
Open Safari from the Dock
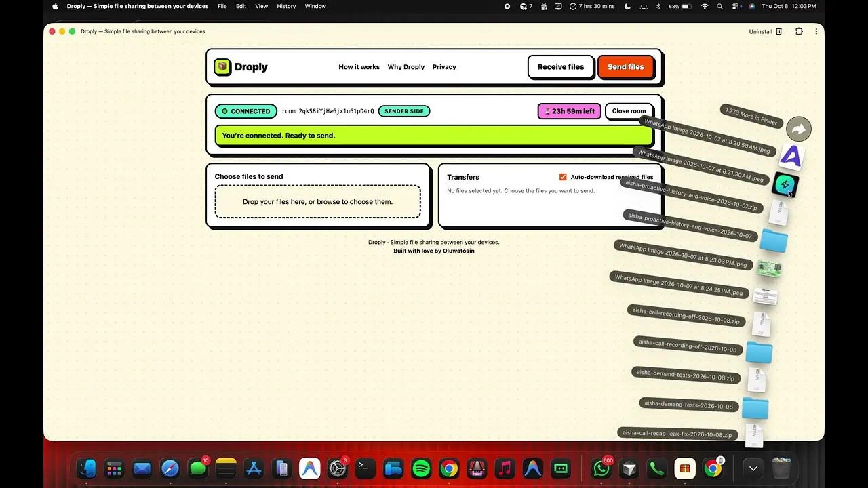pyautogui.click(x=170, y=468)
